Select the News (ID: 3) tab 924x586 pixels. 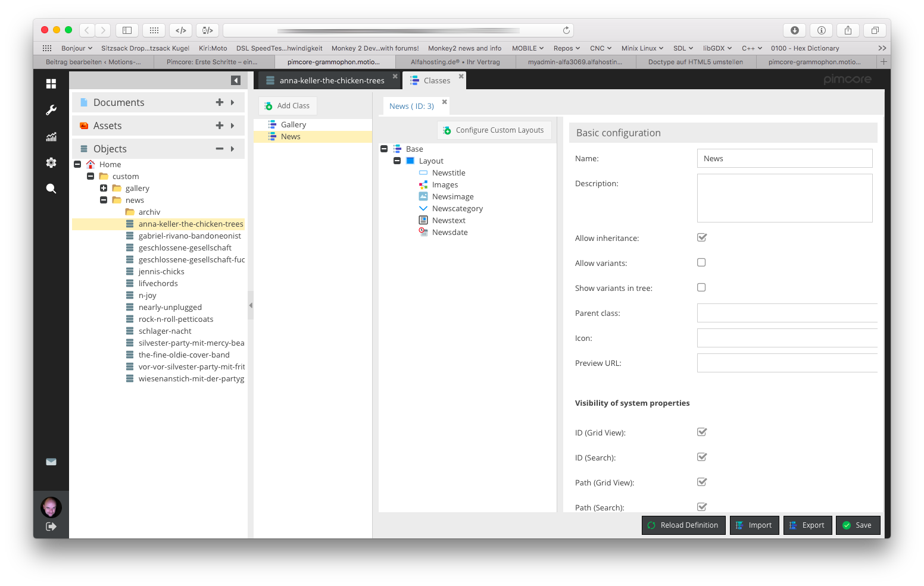click(411, 106)
